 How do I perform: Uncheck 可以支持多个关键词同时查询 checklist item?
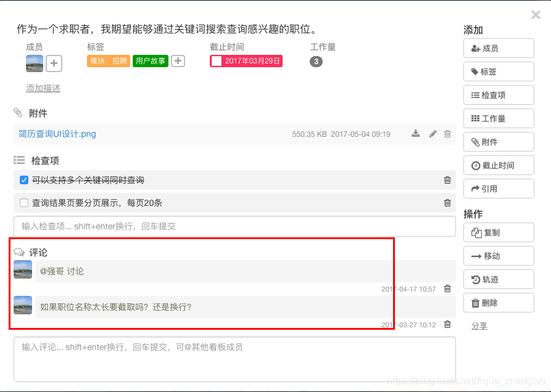pyautogui.click(x=24, y=180)
